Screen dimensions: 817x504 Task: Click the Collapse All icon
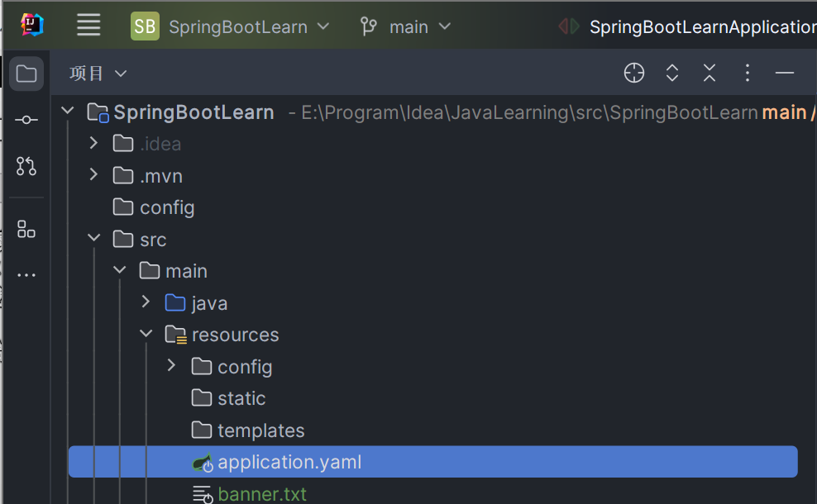click(709, 73)
